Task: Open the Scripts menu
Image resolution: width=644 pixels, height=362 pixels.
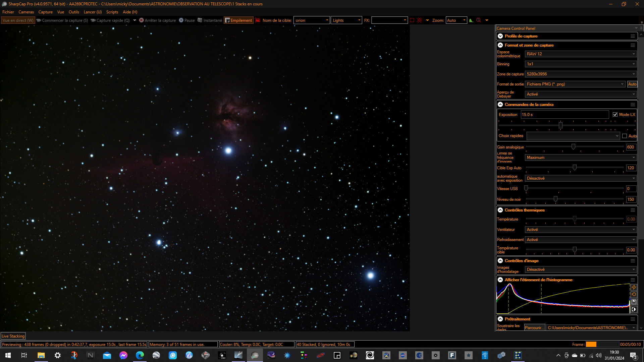Action: coord(112,12)
